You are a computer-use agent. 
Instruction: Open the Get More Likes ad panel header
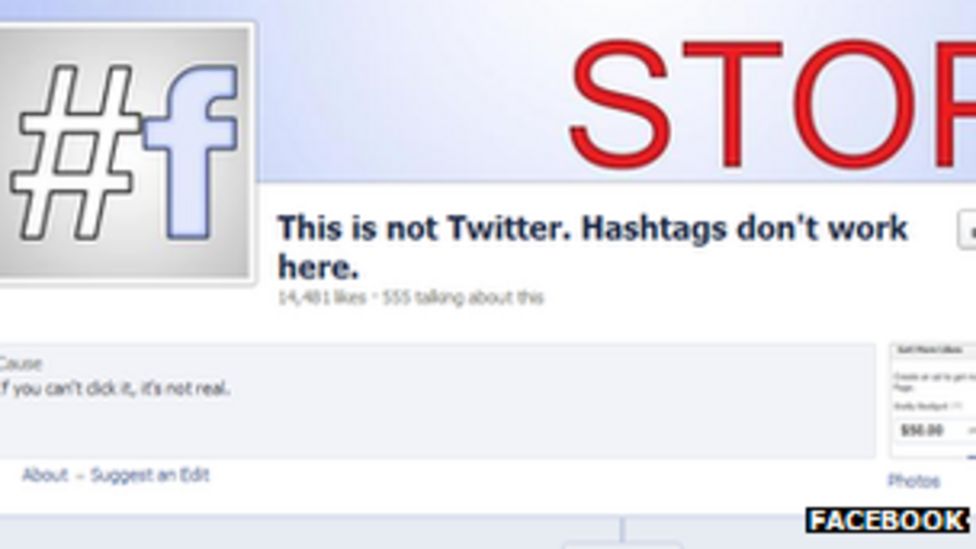click(932, 350)
